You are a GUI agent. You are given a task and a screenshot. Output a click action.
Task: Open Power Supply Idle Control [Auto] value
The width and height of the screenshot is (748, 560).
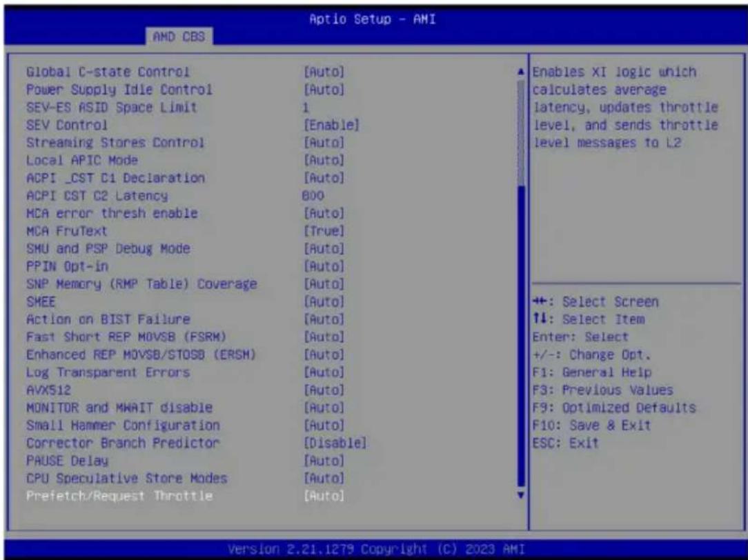pos(324,90)
